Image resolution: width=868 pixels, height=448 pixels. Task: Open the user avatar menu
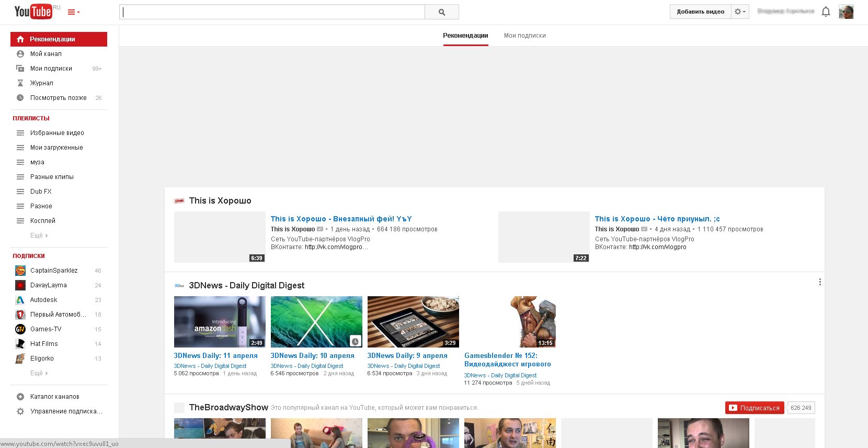point(846,12)
